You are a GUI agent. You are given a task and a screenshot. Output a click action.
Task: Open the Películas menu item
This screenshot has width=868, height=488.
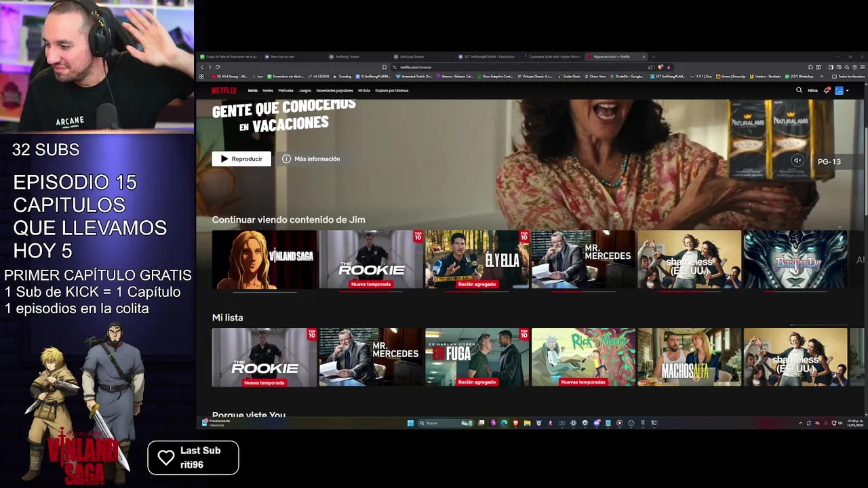[x=285, y=90]
